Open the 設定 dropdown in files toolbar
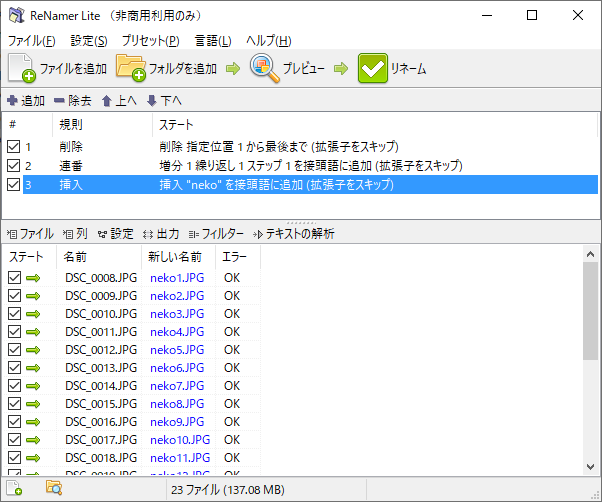This screenshot has width=602, height=502. (x=116, y=234)
